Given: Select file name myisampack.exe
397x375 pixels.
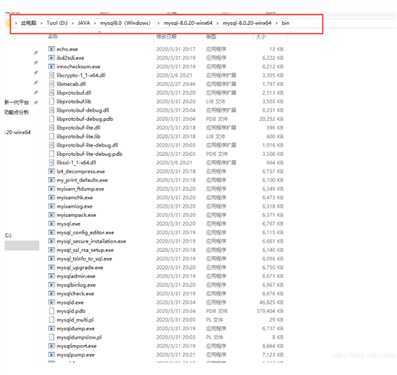Looking at the screenshot, I should point(76,215).
